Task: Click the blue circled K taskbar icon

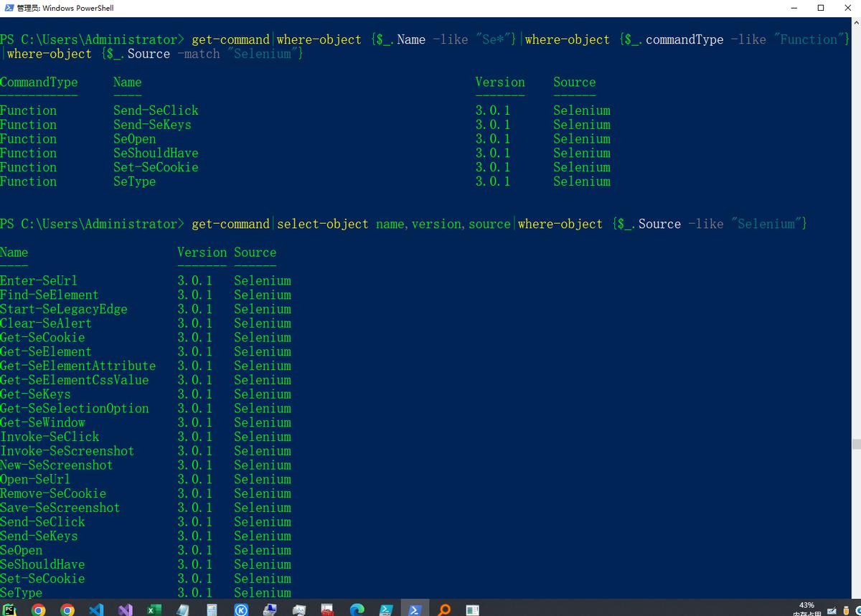Action: (x=241, y=610)
